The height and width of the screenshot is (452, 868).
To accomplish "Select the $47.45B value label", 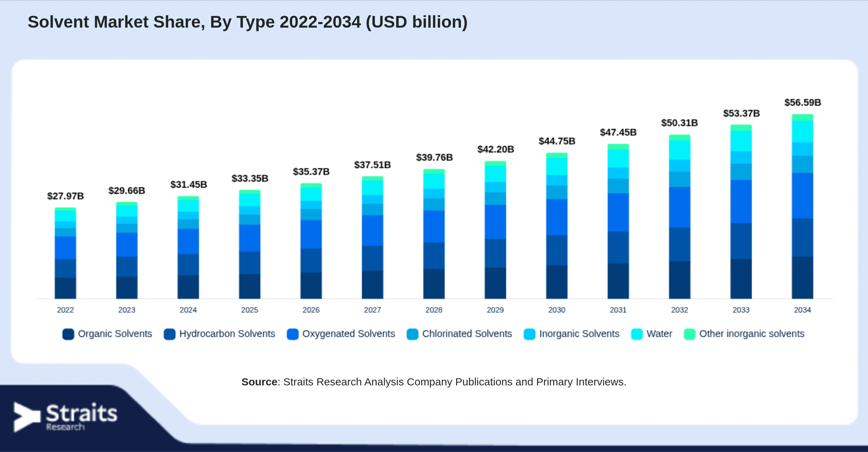I will [x=618, y=132].
